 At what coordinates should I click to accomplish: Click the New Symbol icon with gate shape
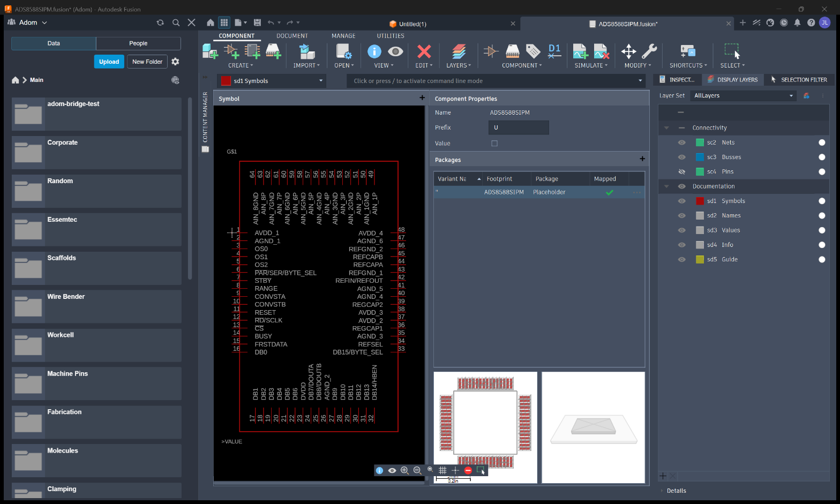(231, 51)
